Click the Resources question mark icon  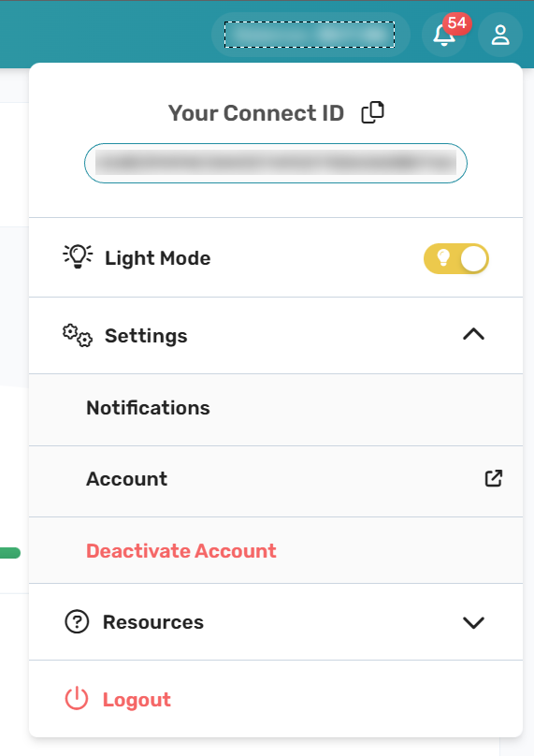[x=77, y=621]
